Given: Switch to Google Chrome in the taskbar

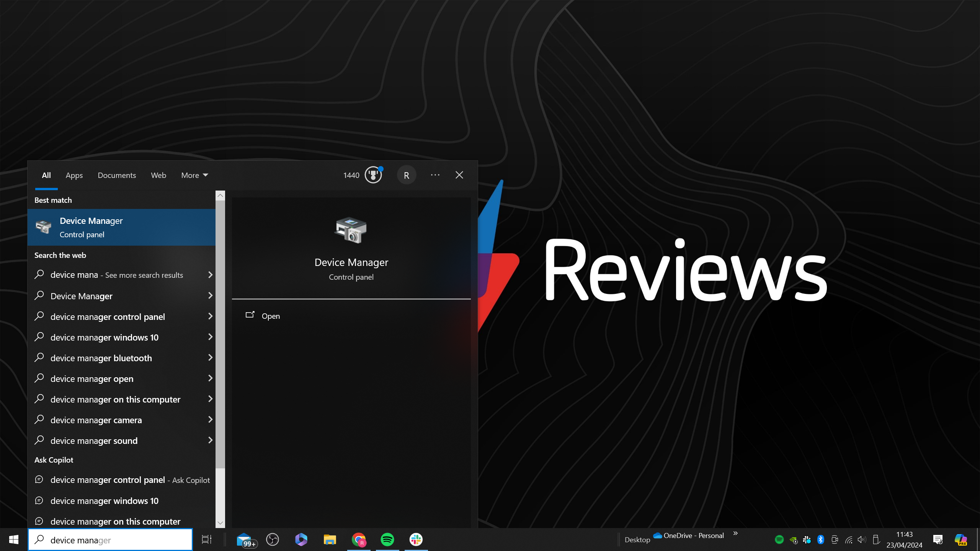Looking at the screenshot, I should coord(359,540).
